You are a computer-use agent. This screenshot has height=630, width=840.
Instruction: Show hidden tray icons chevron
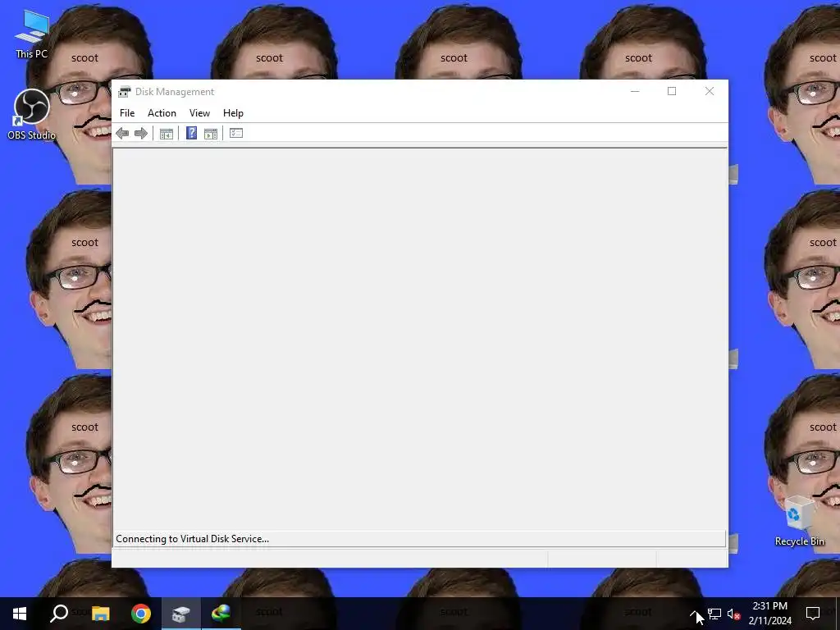(x=694, y=614)
